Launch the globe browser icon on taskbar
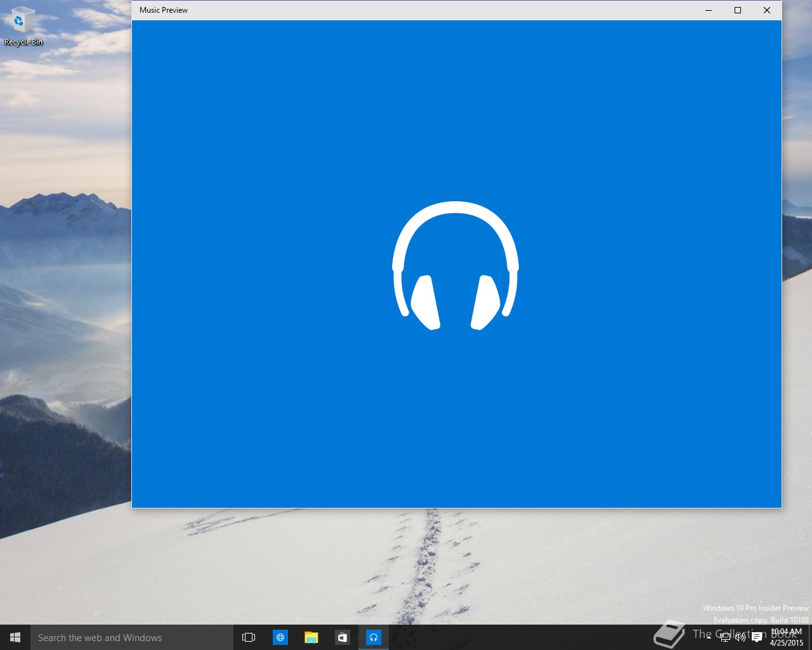This screenshot has height=650, width=812. tap(280, 637)
